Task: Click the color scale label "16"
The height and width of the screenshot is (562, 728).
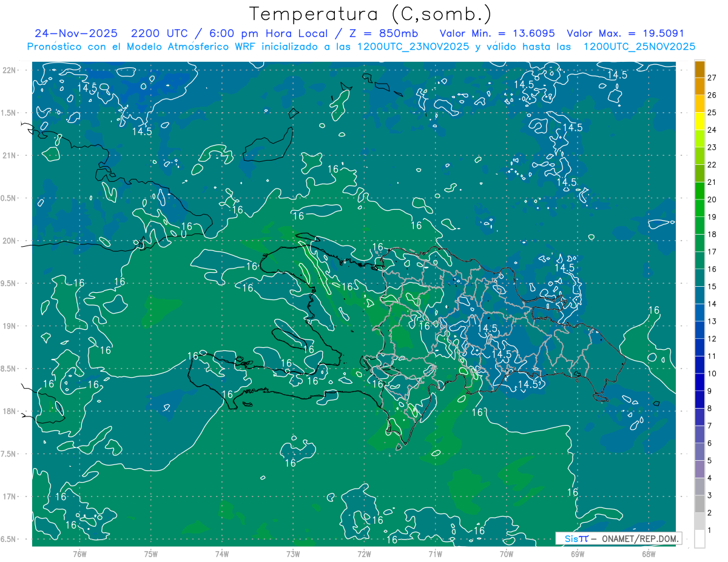Action: tap(713, 269)
